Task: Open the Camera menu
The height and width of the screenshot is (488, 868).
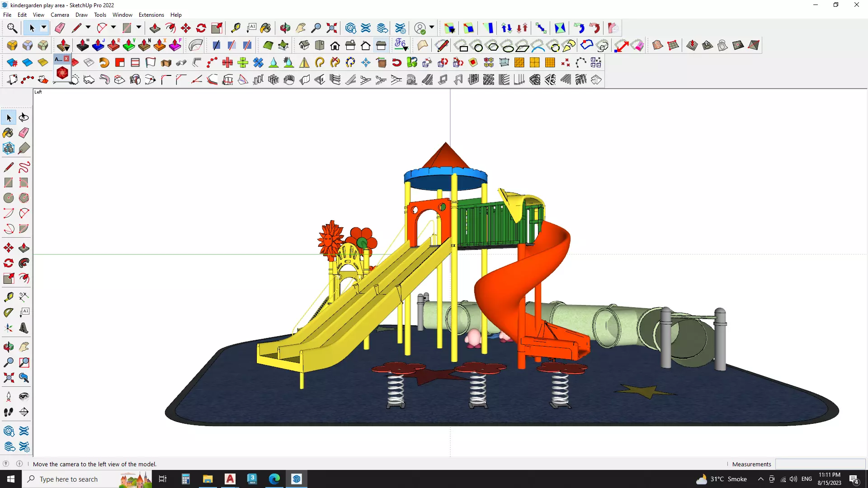Action: [60, 15]
